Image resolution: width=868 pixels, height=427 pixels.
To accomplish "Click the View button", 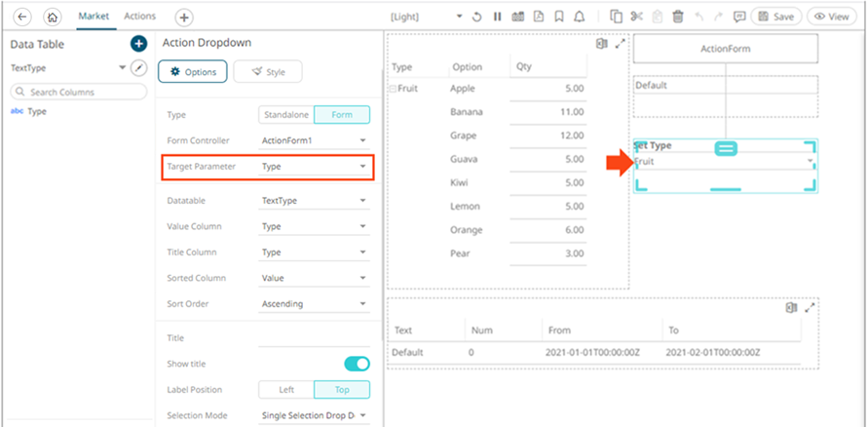I will (831, 17).
